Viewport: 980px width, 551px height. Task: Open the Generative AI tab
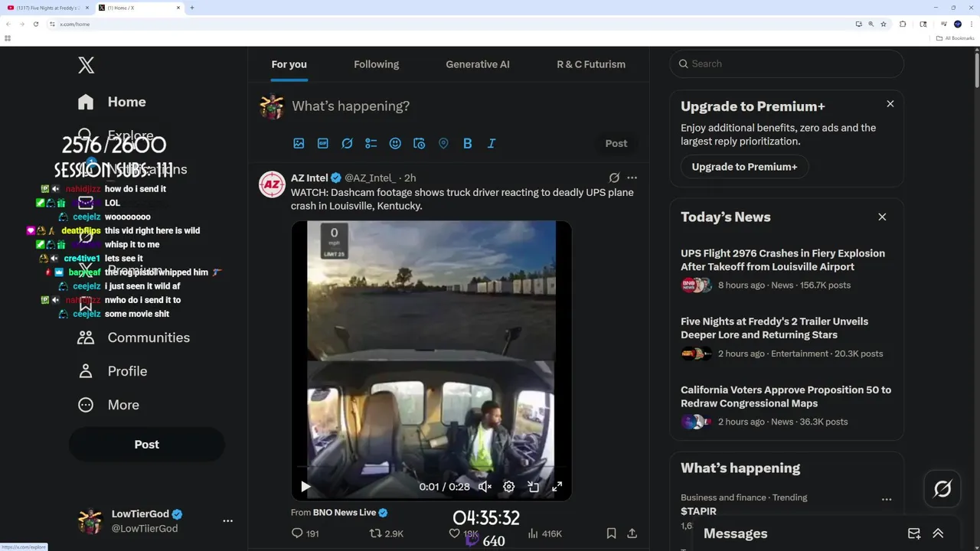(478, 64)
